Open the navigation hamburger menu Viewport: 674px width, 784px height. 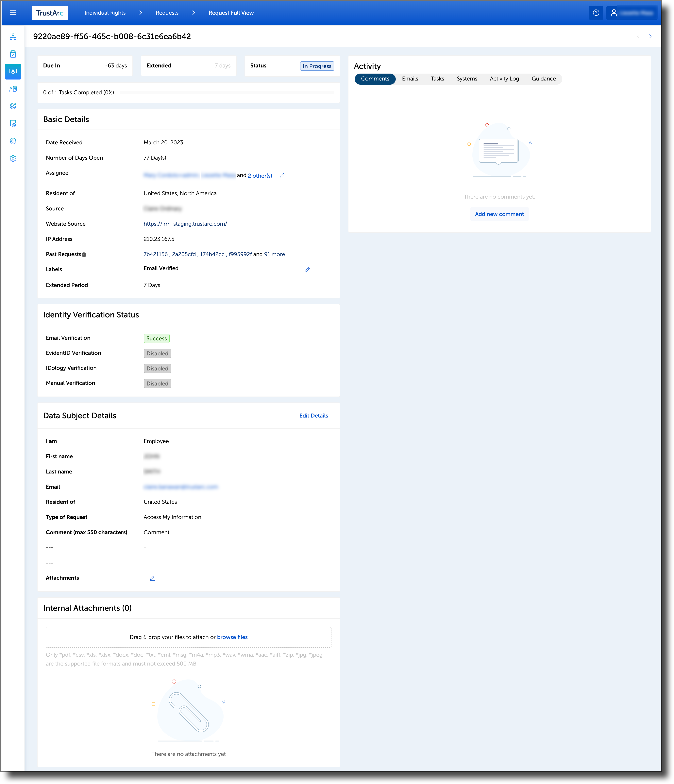click(x=13, y=12)
